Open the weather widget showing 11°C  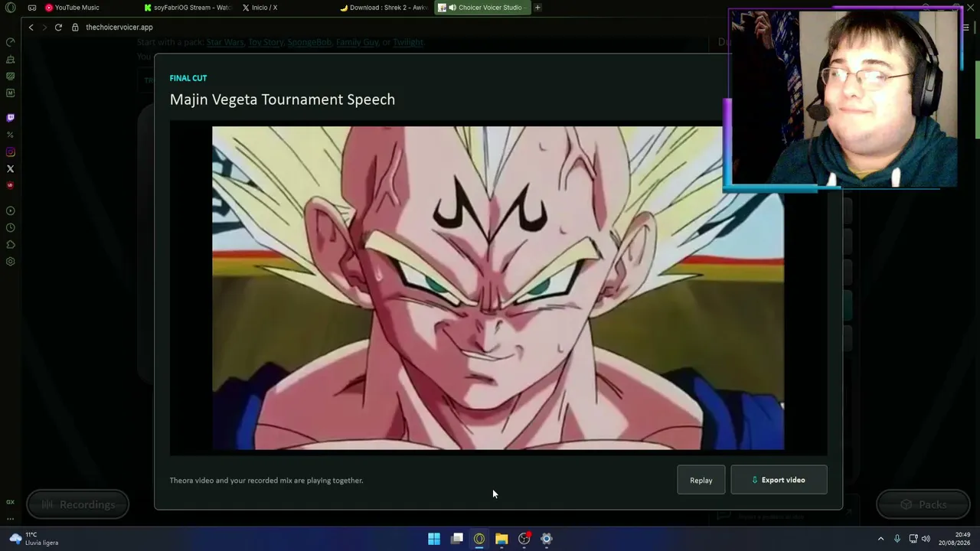[x=34, y=539]
